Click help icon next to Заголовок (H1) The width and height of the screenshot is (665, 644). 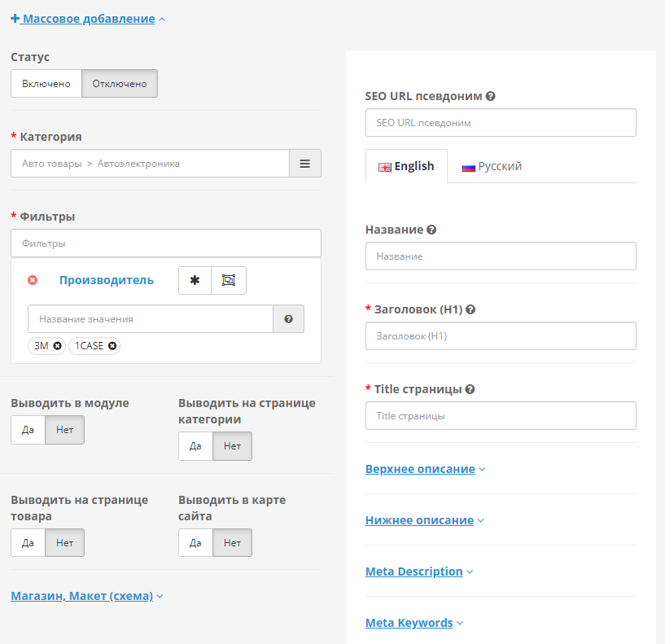coord(471,309)
